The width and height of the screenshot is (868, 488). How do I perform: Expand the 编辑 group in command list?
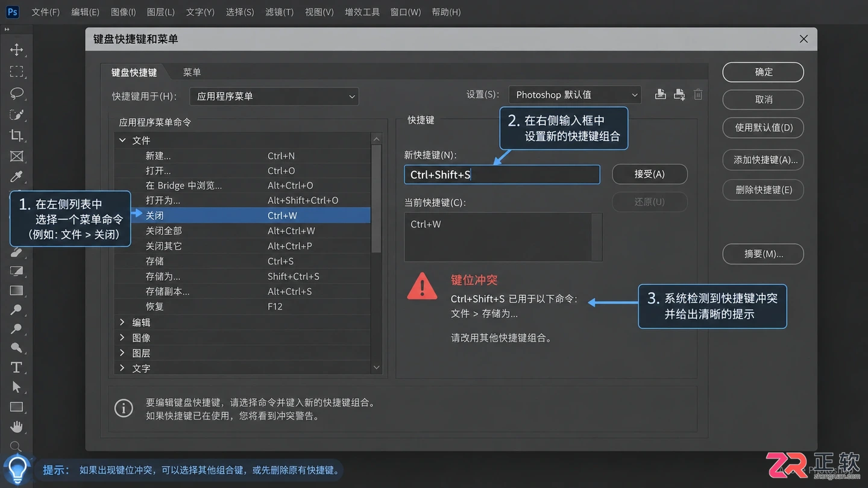click(122, 322)
